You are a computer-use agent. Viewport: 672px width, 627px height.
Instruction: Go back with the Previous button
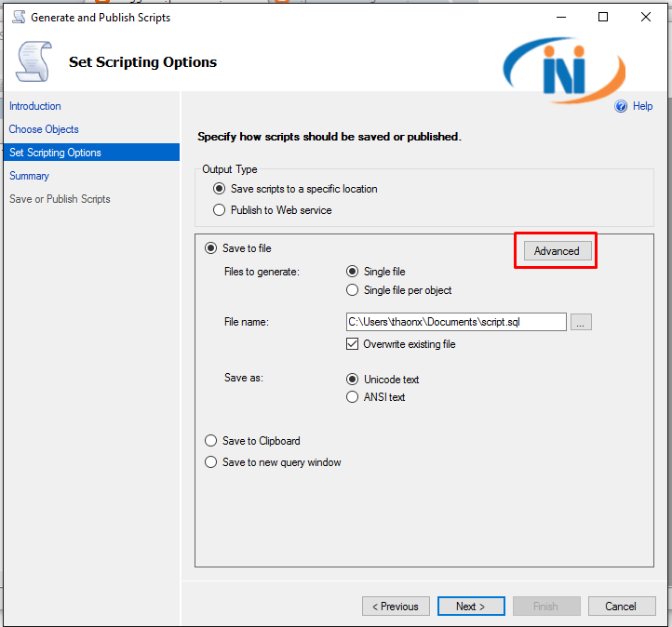396,607
